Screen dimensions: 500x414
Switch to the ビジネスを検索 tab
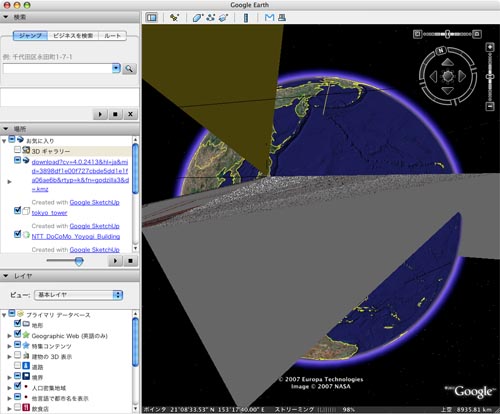73,36
